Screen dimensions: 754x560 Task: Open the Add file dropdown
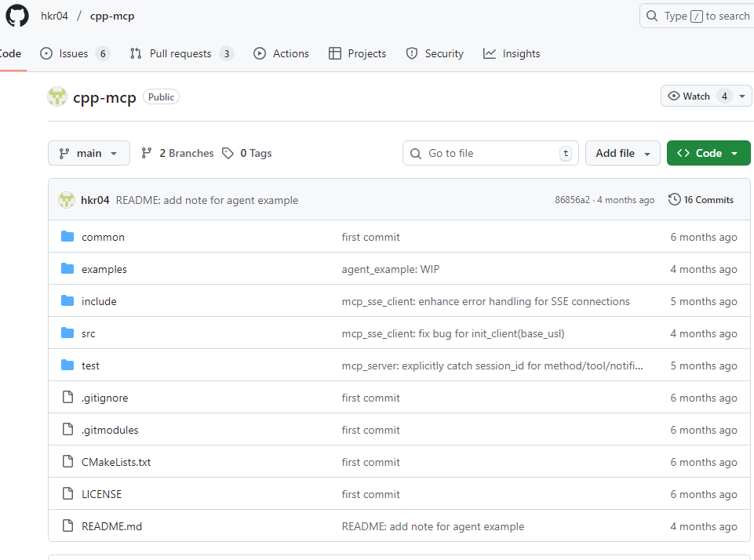tap(623, 153)
